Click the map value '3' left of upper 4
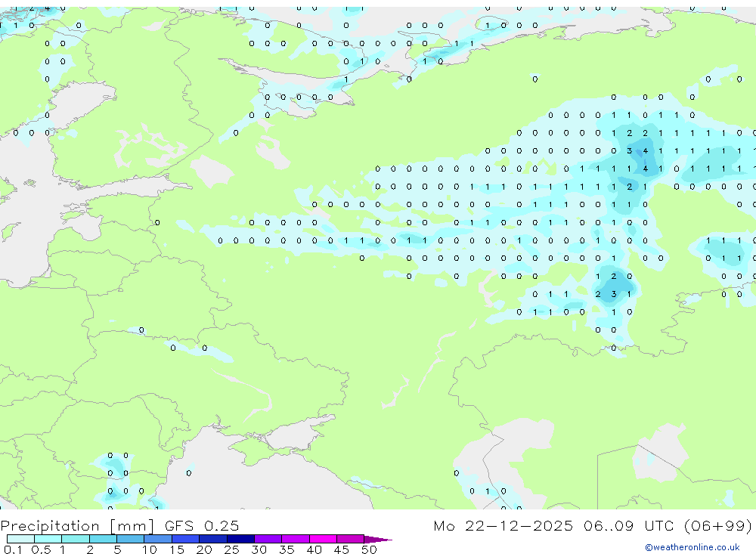This screenshot has height=554, width=756. click(629, 151)
